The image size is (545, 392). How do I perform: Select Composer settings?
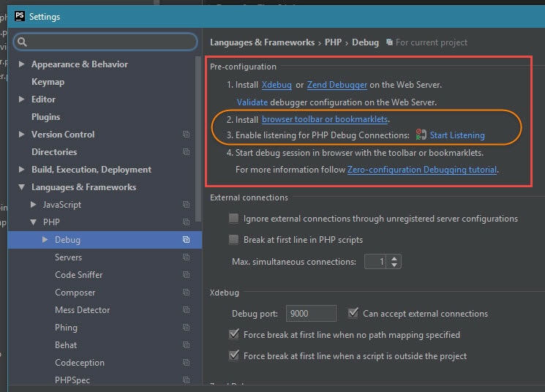point(75,293)
